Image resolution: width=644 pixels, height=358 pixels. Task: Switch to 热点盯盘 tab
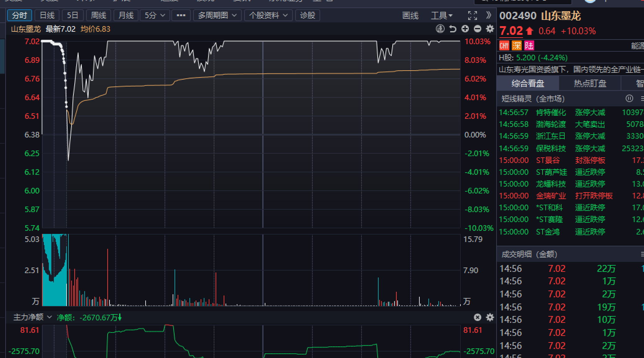pyautogui.click(x=590, y=83)
